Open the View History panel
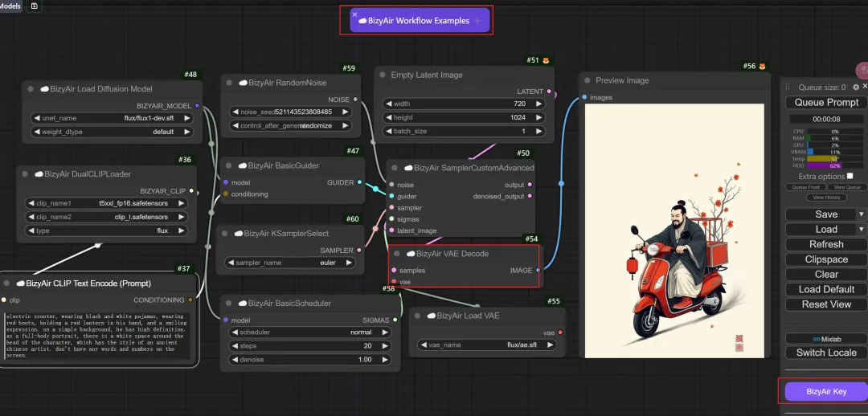Viewport: 868px width, 416px height. (825, 198)
